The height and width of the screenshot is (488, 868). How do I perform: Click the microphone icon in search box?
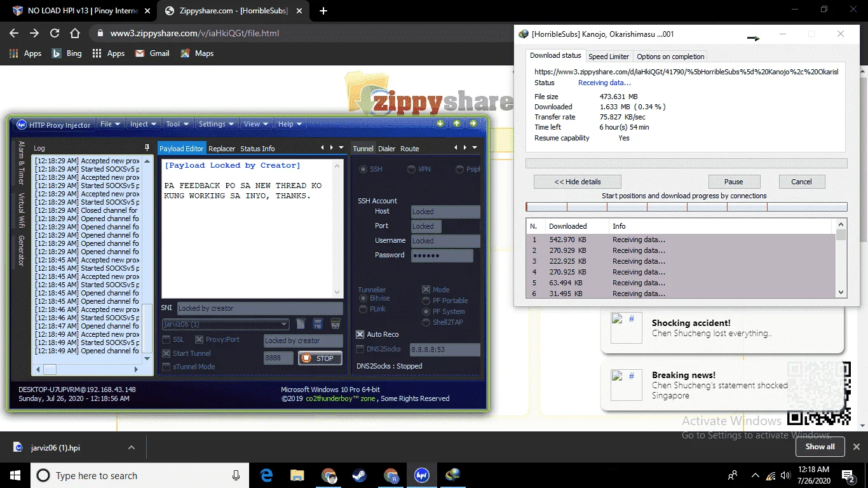236,475
